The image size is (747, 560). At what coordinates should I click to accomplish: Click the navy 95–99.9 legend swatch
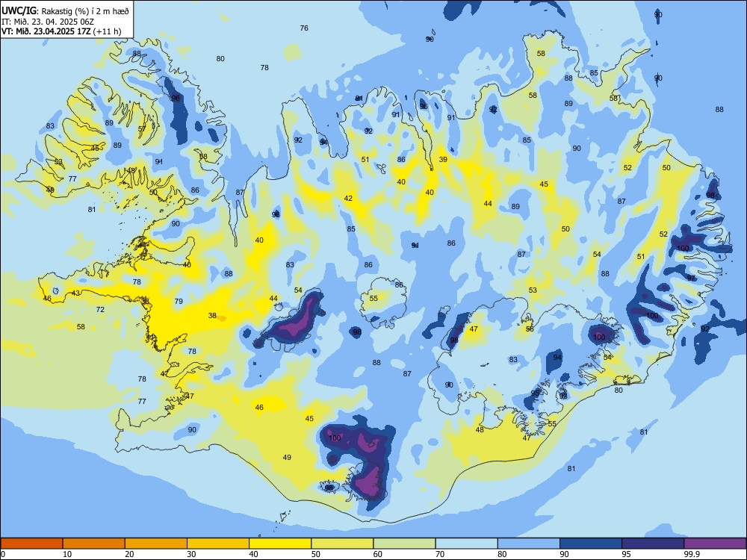point(653,544)
